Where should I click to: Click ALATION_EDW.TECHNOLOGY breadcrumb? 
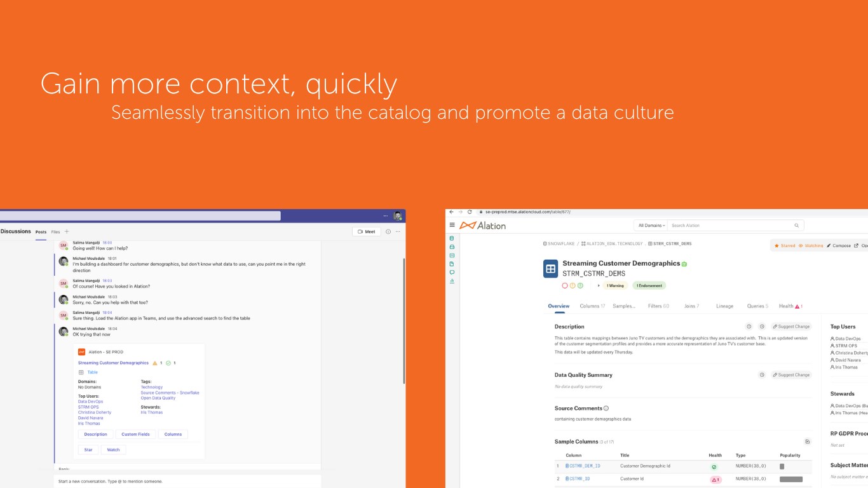point(612,243)
